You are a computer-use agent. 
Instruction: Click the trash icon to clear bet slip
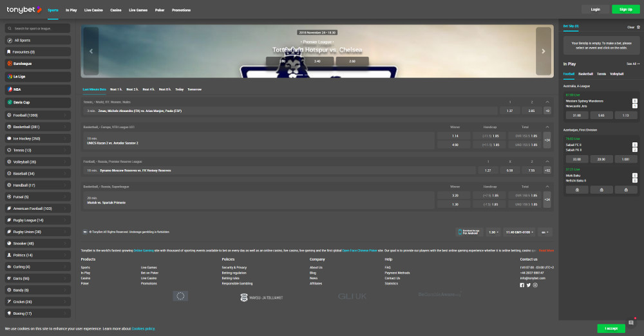point(638,27)
